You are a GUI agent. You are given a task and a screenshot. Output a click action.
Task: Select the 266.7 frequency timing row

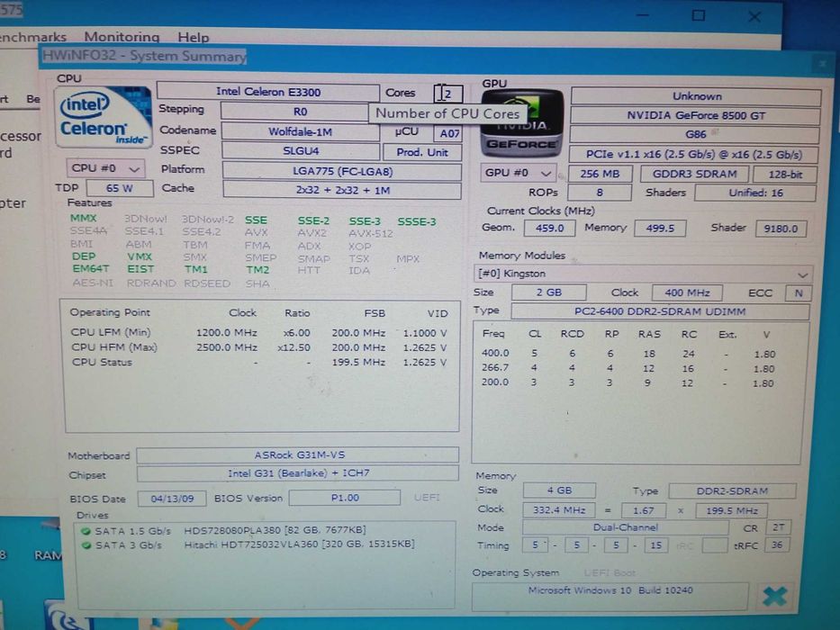627,368
